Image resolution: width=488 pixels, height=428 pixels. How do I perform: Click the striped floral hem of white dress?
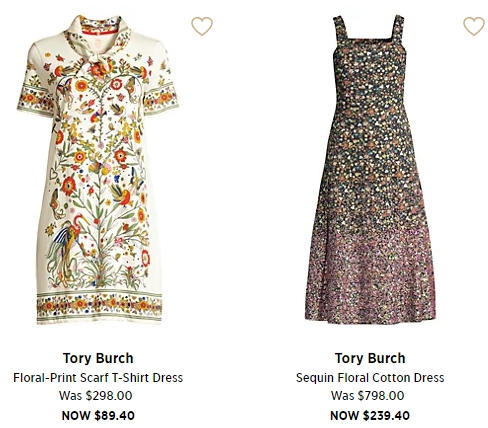[x=99, y=307]
